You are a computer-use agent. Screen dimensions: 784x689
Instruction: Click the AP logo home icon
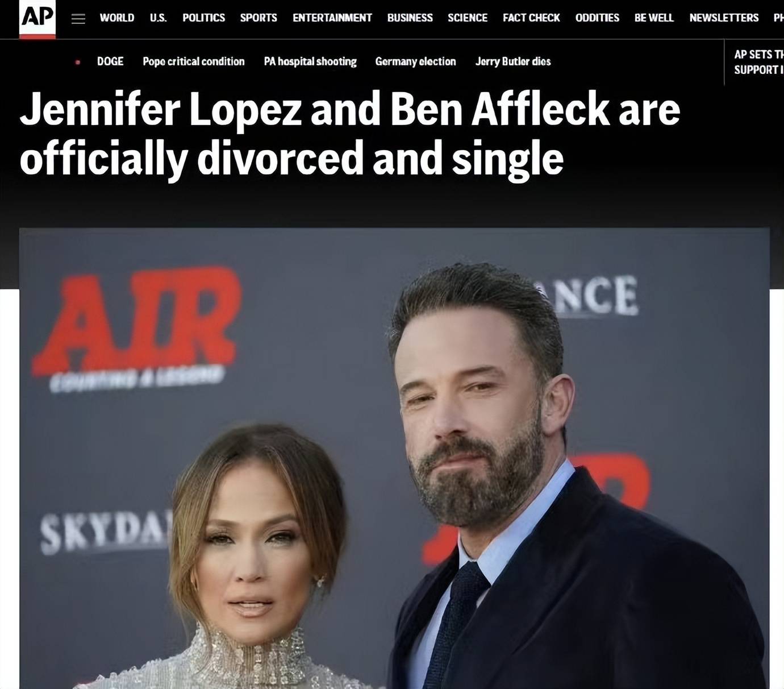click(37, 18)
